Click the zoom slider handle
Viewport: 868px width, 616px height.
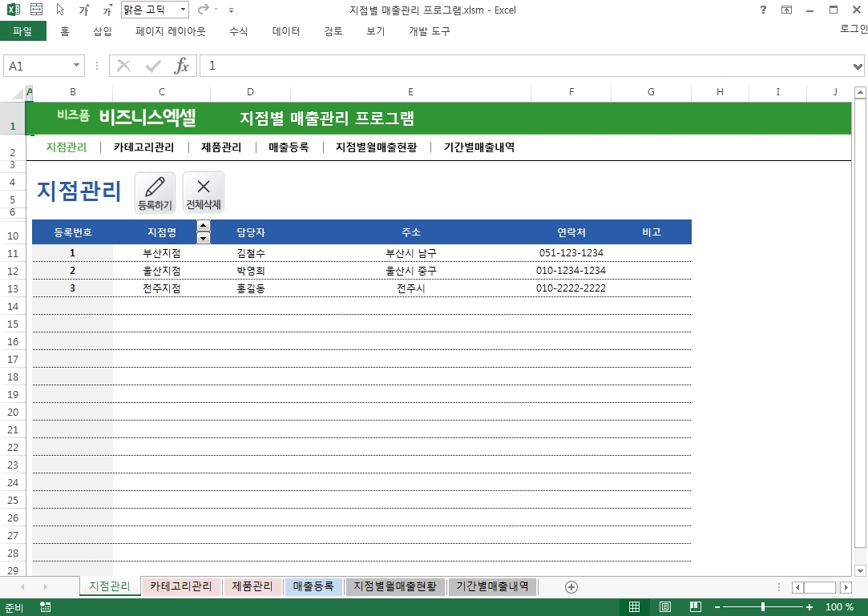click(x=762, y=607)
